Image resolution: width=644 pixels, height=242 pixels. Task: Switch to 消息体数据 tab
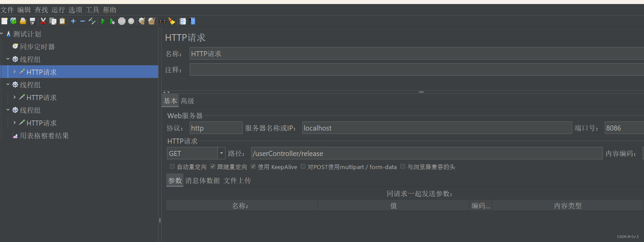[x=203, y=180]
